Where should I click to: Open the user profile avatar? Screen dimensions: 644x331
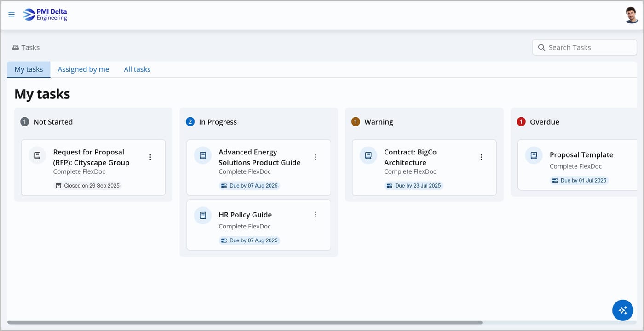(632, 15)
